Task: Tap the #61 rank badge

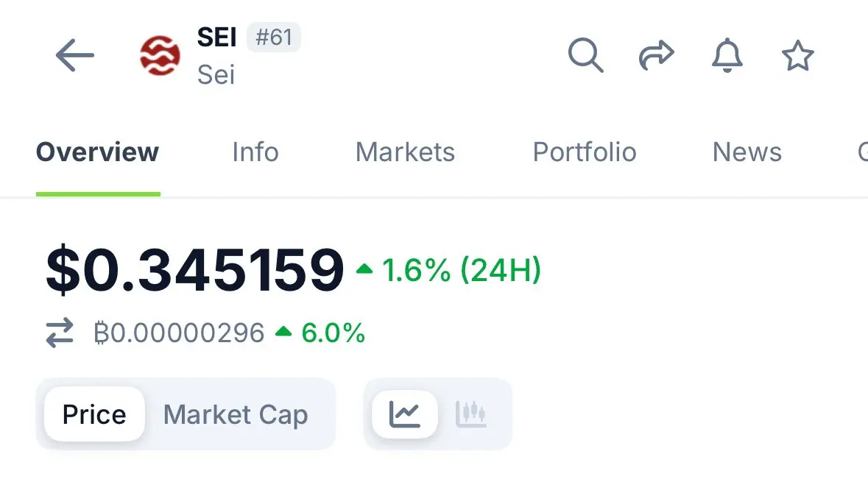Action: click(273, 37)
